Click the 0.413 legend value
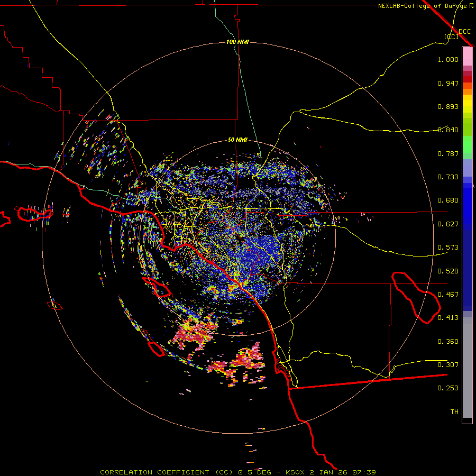 (x=448, y=318)
